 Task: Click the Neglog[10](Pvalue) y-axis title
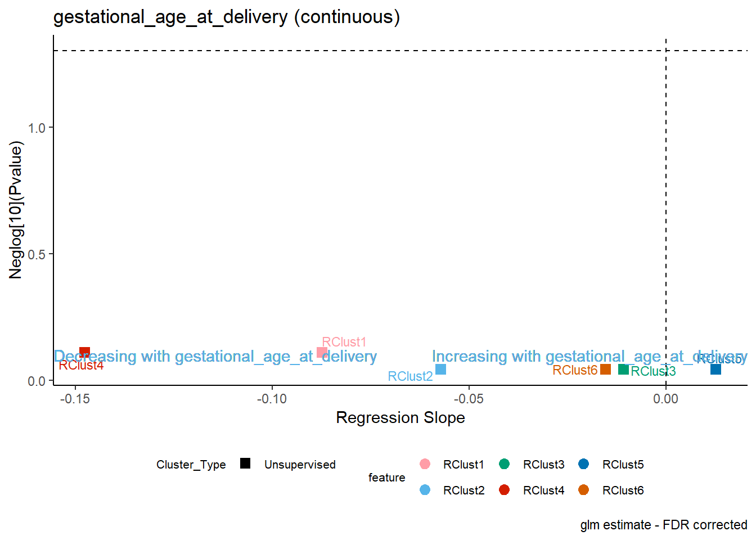[16, 210]
